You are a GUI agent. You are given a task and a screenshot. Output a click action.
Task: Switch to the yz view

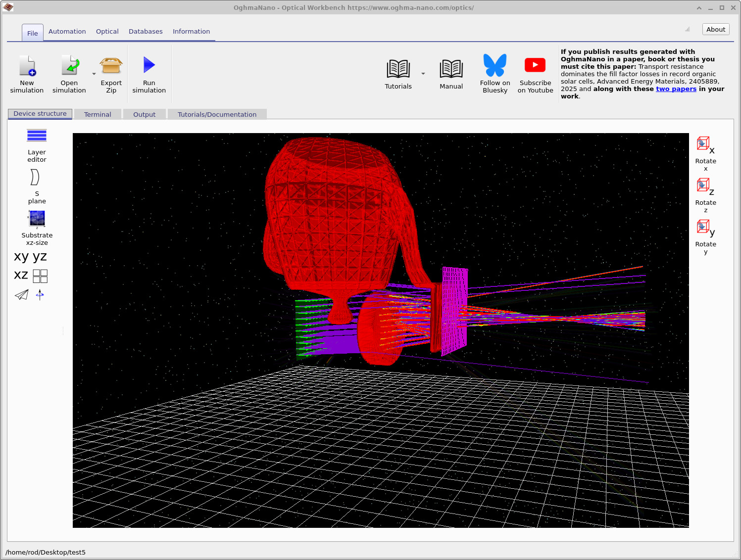pos(40,256)
